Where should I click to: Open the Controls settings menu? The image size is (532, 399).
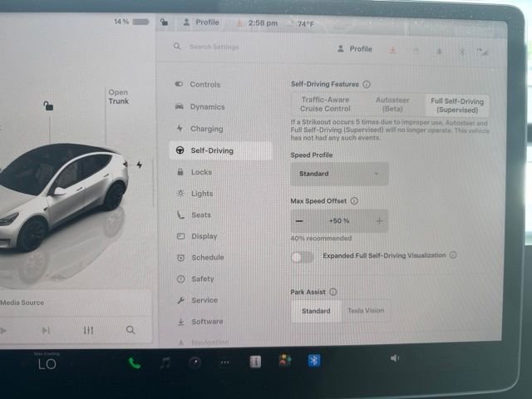pos(204,85)
